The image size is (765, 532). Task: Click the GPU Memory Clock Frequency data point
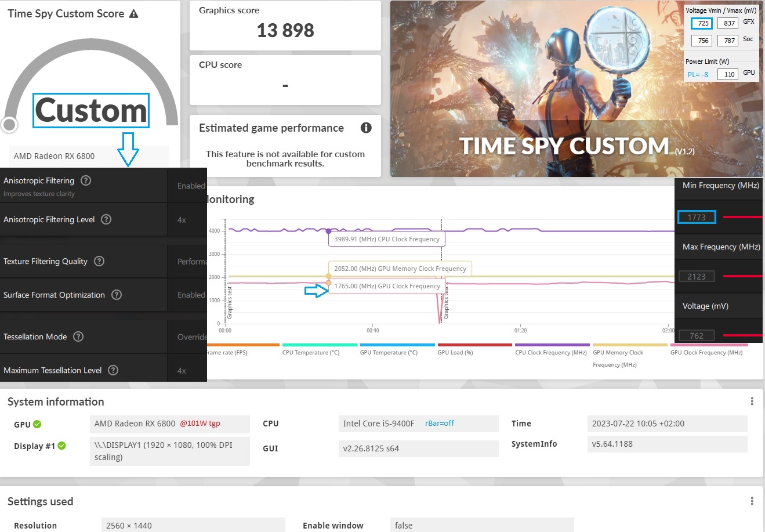[x=329, y=276]
